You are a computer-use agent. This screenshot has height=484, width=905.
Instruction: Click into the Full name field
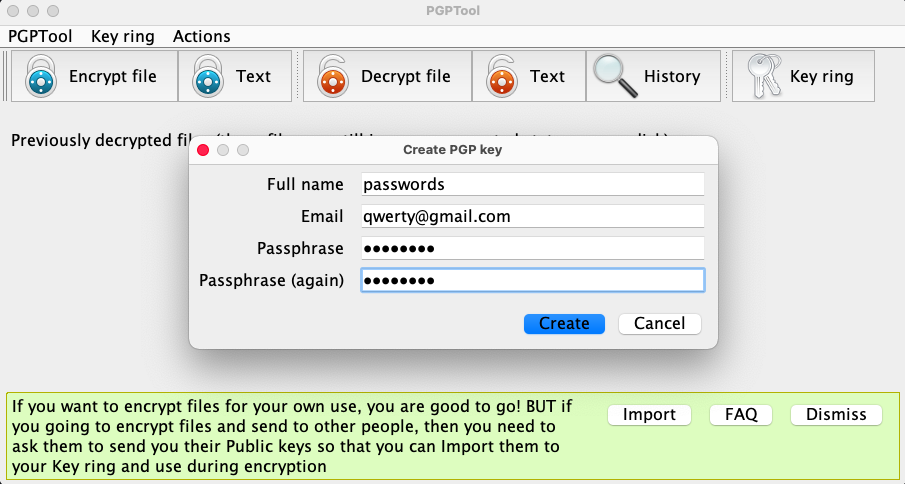tap(532, 184)
